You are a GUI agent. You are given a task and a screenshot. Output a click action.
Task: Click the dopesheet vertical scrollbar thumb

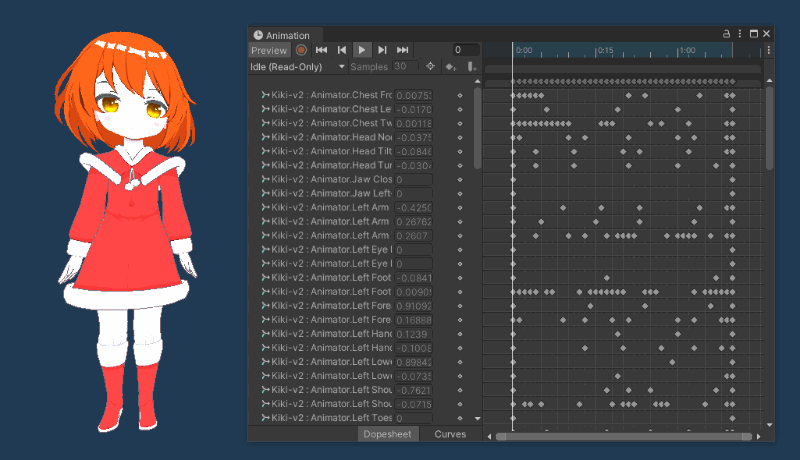click(769, 127)
